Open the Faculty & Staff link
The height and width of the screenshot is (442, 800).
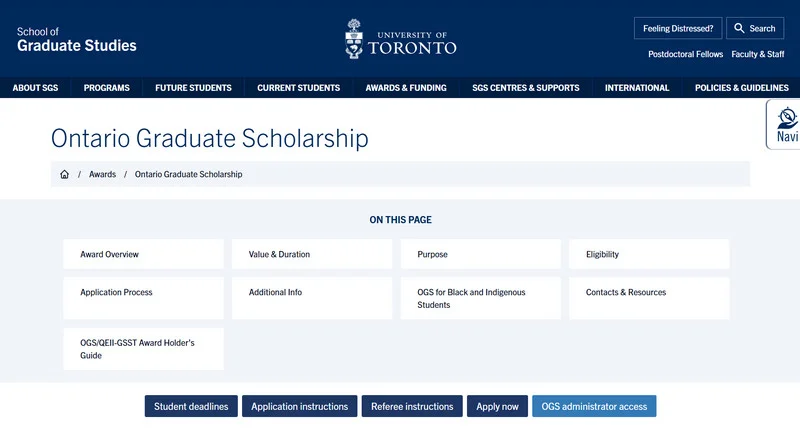[757, 54]
